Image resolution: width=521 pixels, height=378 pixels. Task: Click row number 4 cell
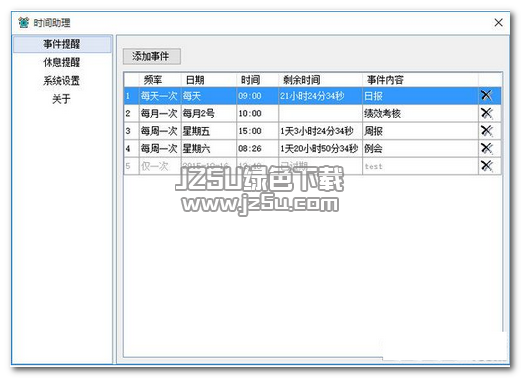coord(131,148)
